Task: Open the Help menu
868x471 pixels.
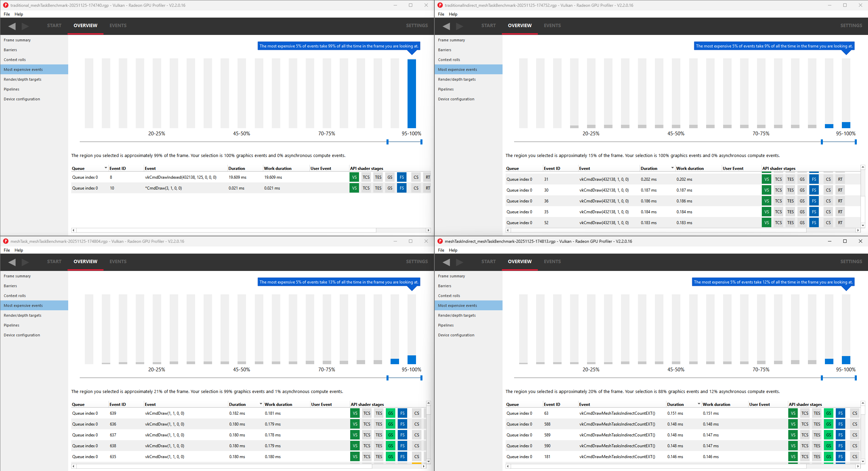Action: 19,14
